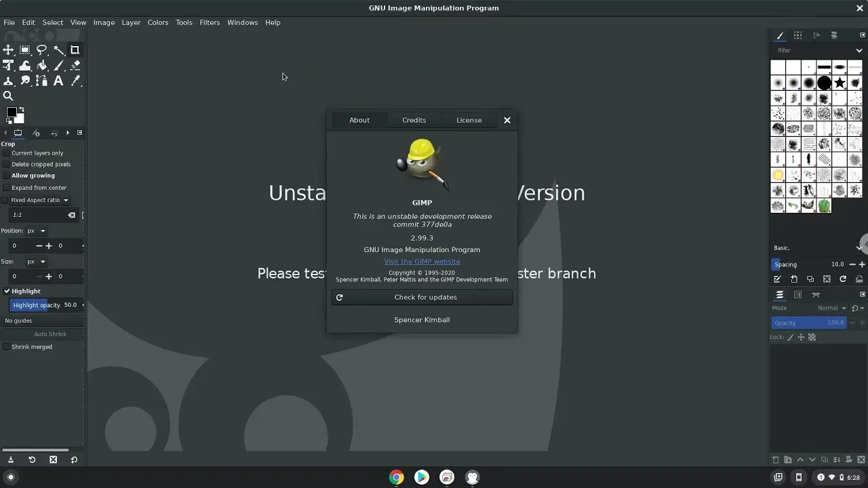
Task: Create a new brush
Action: [x=793, y=279]
